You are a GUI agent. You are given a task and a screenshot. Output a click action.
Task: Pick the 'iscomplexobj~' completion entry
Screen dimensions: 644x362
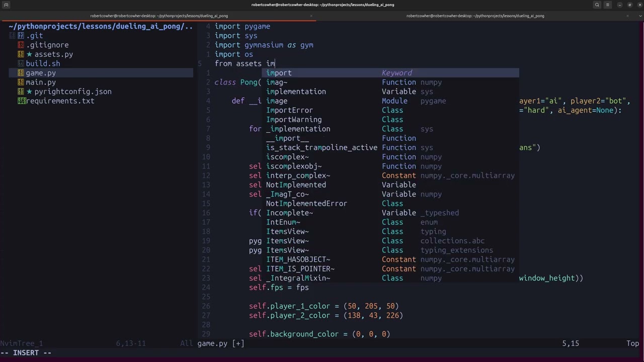click(x=390, y=166)
